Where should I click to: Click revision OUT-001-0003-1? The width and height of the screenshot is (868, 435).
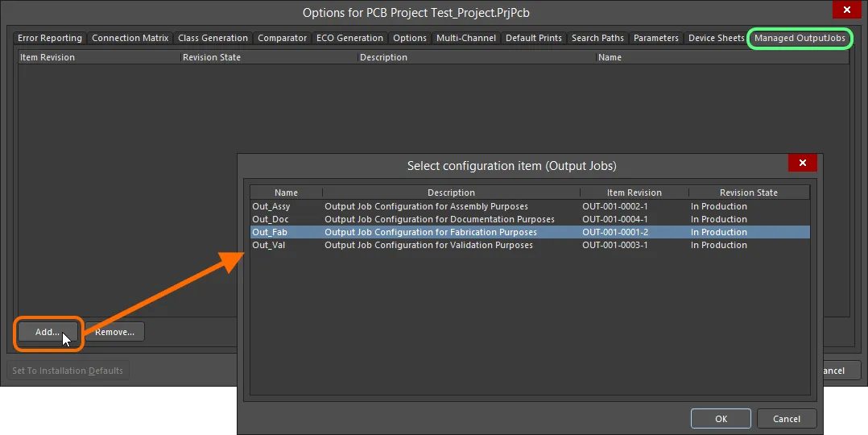click(615, 245)
